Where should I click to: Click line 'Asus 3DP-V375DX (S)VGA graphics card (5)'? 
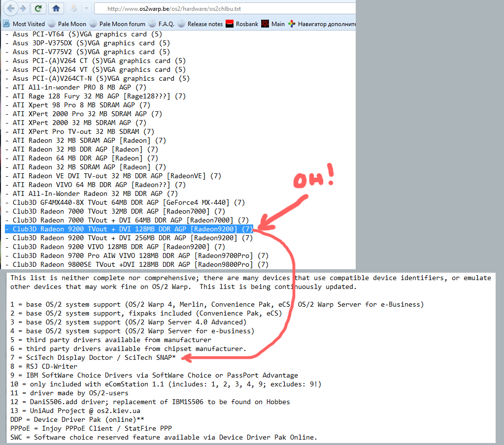[87, 43]
